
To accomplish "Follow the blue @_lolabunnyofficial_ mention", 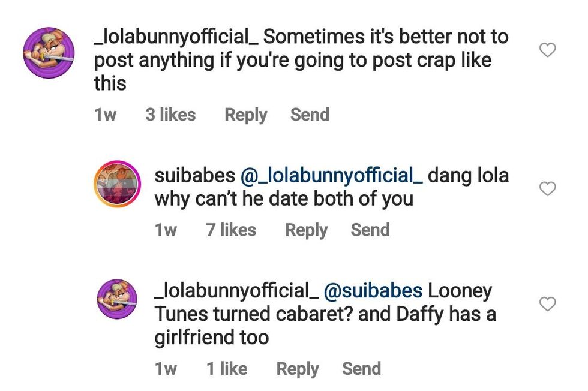I will pos(331,175).
